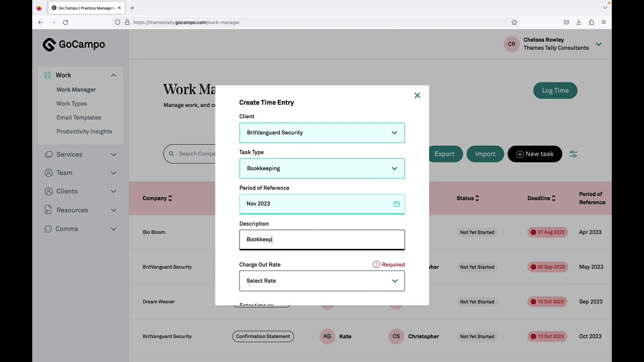Click the Import button
644x362 pixels.
[x=485, y=154]
